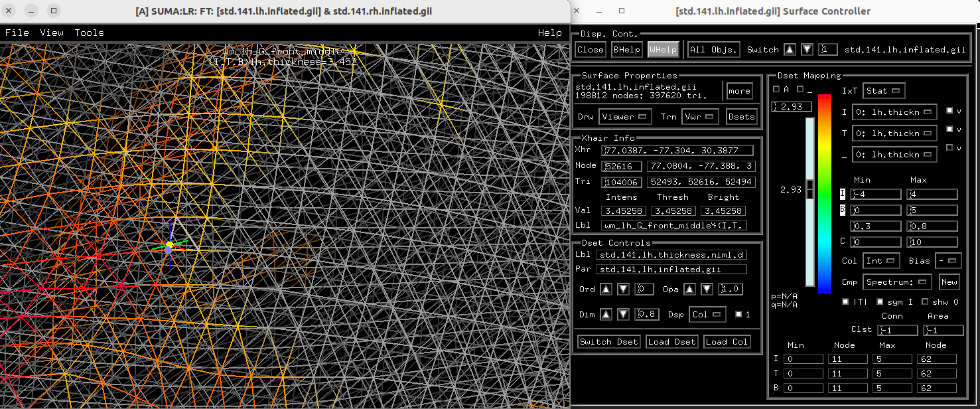Click the Node index input field
Viewport: 980px width, 409px height.
click(622, 166)
